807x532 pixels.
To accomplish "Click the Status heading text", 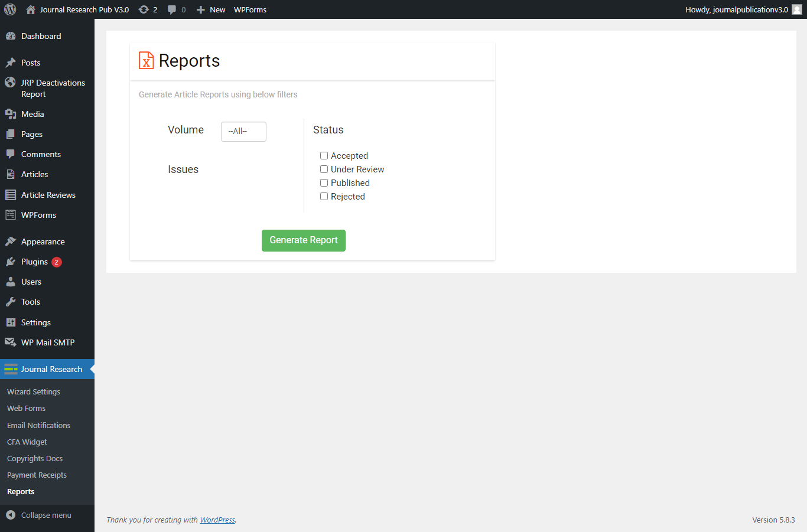I will pyautogui.click(x=328, y=130).
